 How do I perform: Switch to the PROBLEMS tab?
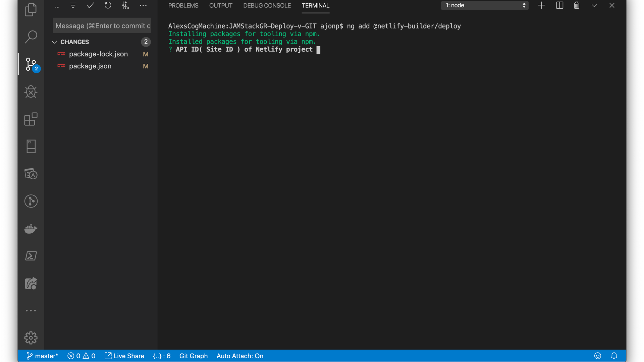183,6
